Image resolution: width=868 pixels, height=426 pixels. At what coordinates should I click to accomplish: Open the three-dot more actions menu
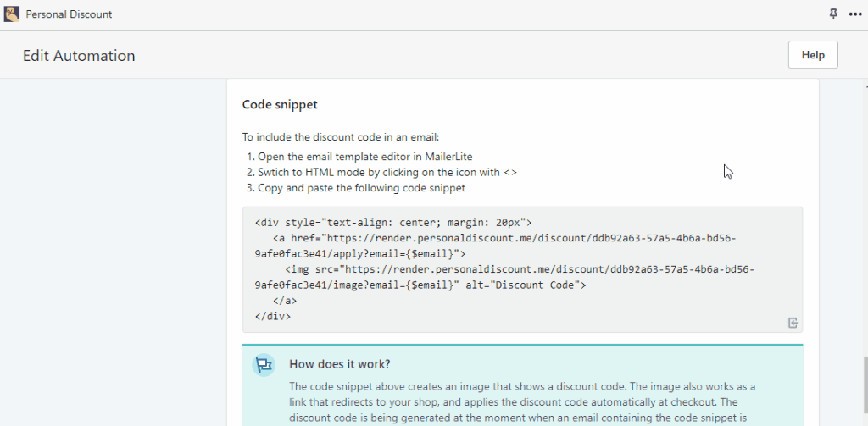click(x=855, y=14)
